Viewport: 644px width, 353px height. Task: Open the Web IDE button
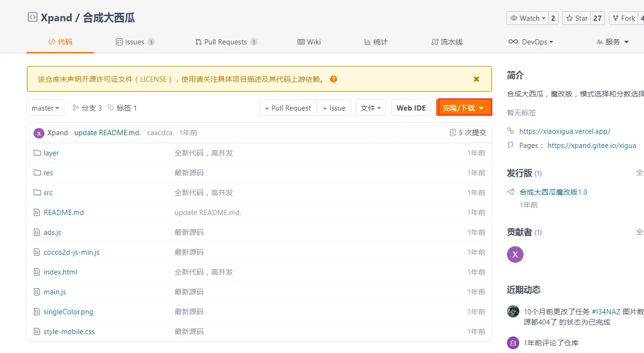tap(411, 108)
